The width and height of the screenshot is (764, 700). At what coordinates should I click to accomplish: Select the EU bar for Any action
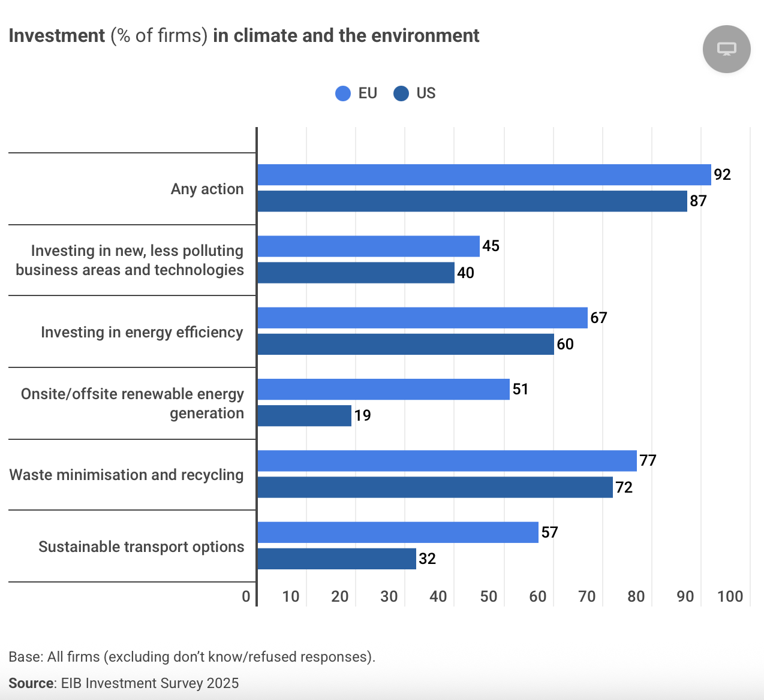click(484, 175)
